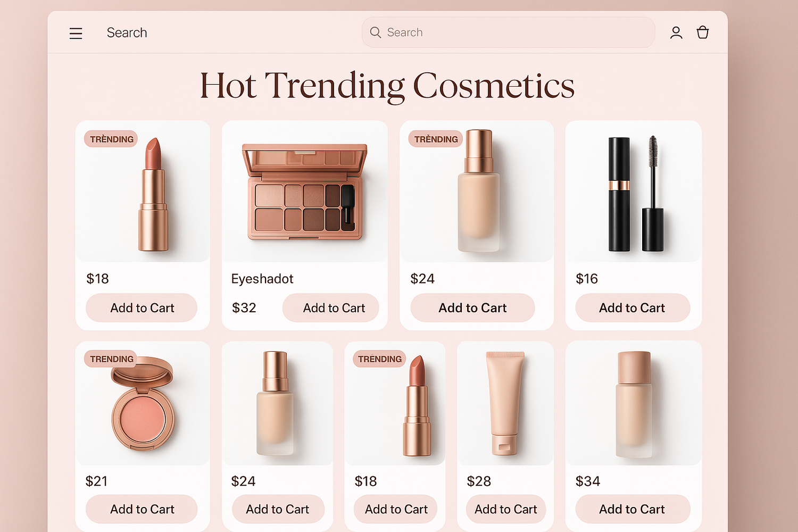This screenshot has width=798, height=532.
Task: Add the $18 lipstick in top row to cart
Action: coord(142,307)
